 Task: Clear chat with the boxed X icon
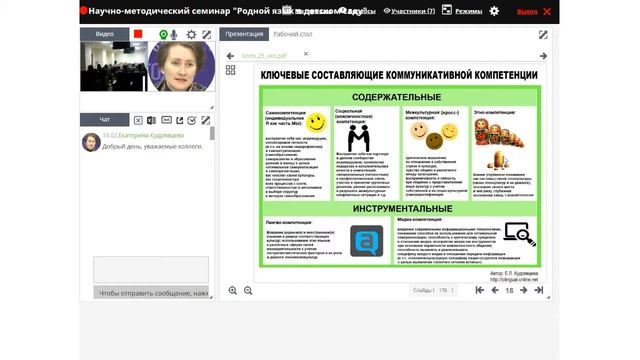tap(138, 120)
